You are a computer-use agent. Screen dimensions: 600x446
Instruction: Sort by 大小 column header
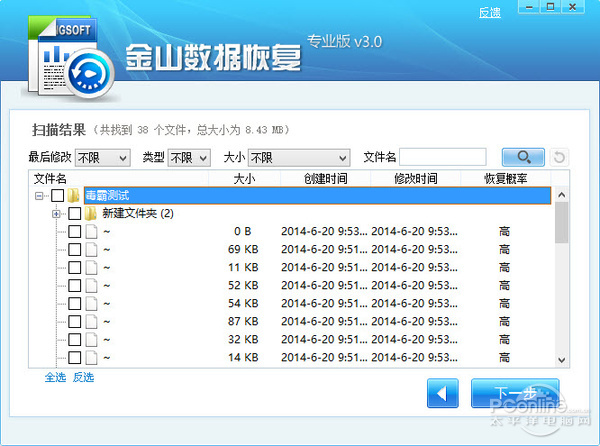click(x=245, y=179)
